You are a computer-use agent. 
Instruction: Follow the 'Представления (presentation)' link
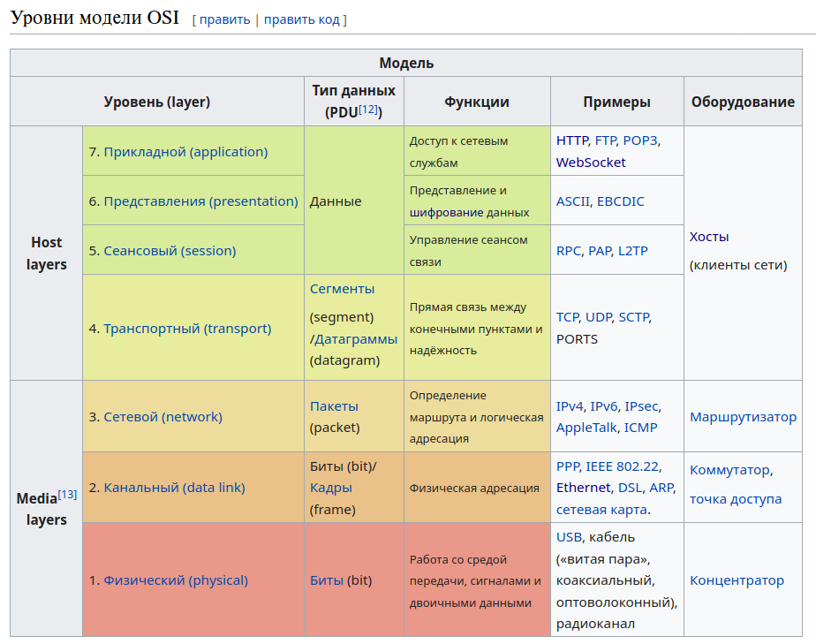point(200,201)
